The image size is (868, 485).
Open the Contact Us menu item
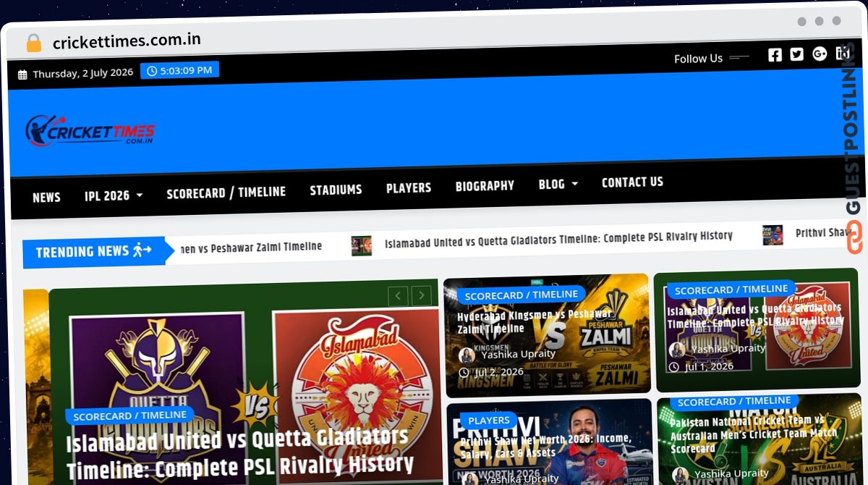pos(632,182)
